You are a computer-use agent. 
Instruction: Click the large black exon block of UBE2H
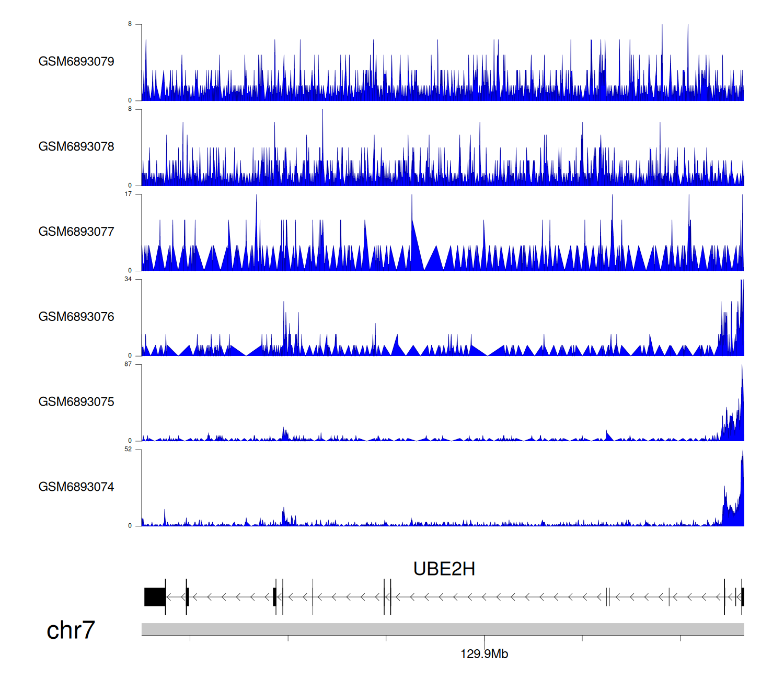155,597
